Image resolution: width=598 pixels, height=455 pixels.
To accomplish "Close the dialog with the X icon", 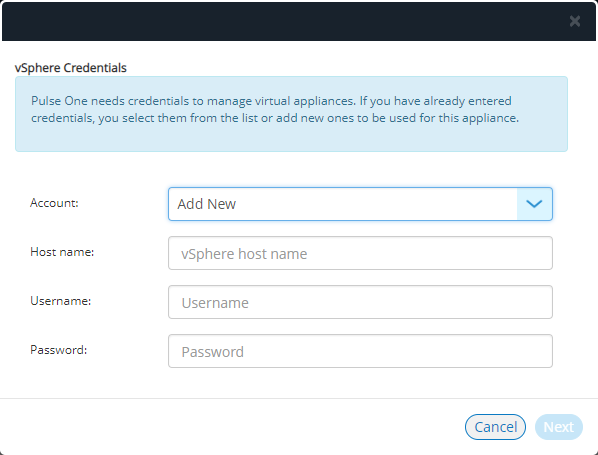I will (x=575, y=21).
